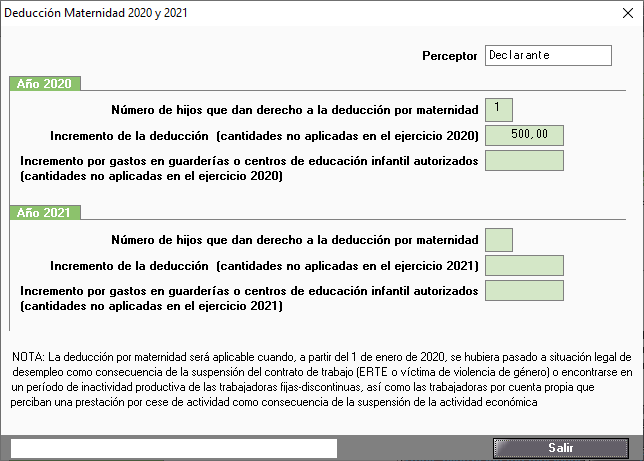644x461 pixels.
Task: Click 'Número de hijos' label under Año 2020
Action: 295,110
